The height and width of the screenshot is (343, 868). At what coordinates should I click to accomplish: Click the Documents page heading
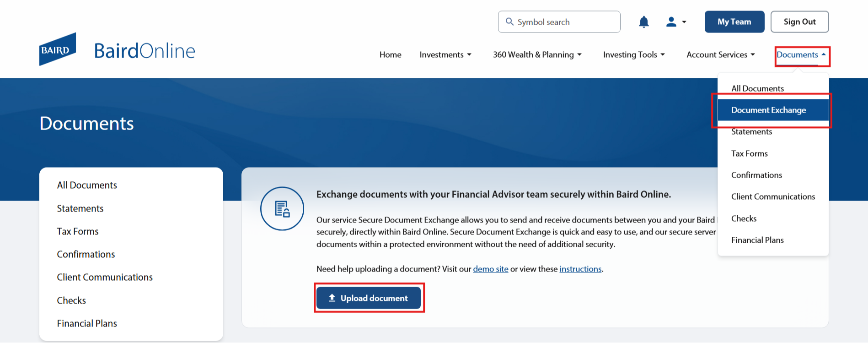tap(86, 124)
